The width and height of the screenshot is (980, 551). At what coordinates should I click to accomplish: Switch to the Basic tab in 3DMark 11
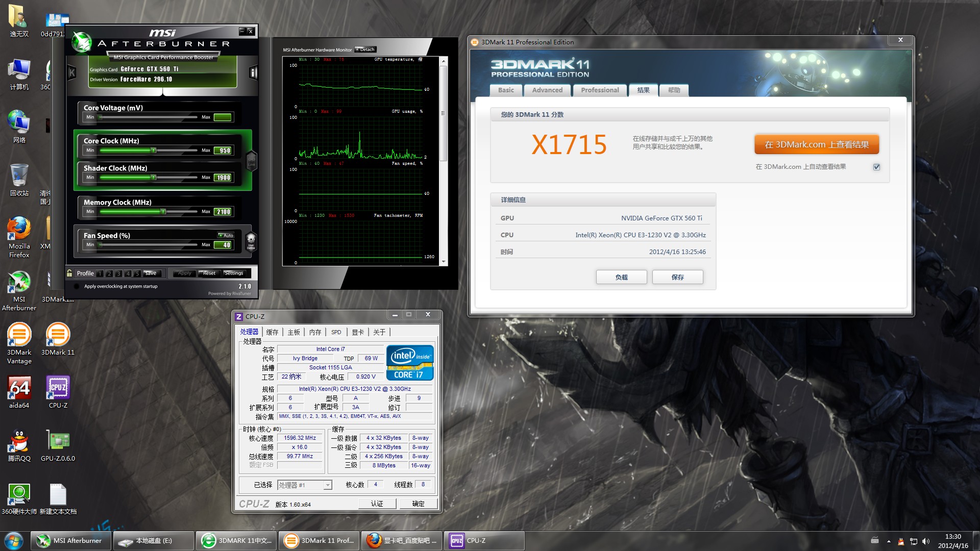tap(506, 90)
